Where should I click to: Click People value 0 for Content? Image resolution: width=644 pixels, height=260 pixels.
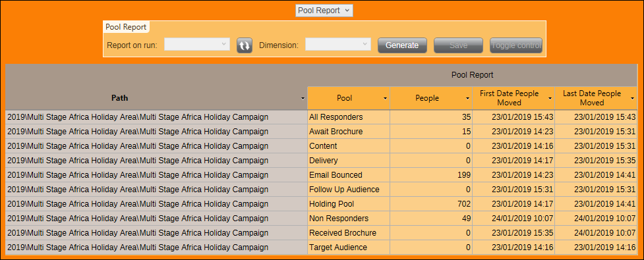(x=431, y=146)
